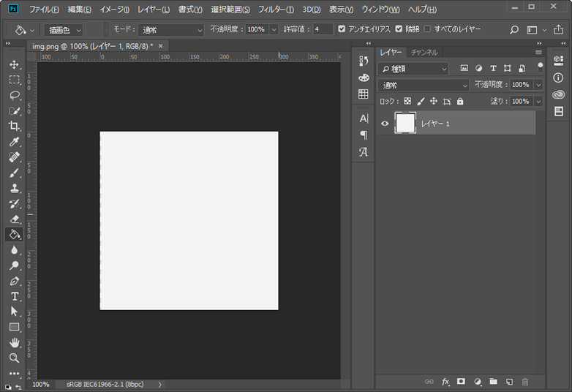Viewport: 572px width, 392px height.
Task: Open the モード blend mode dropdown
Action: click(170, 30)
